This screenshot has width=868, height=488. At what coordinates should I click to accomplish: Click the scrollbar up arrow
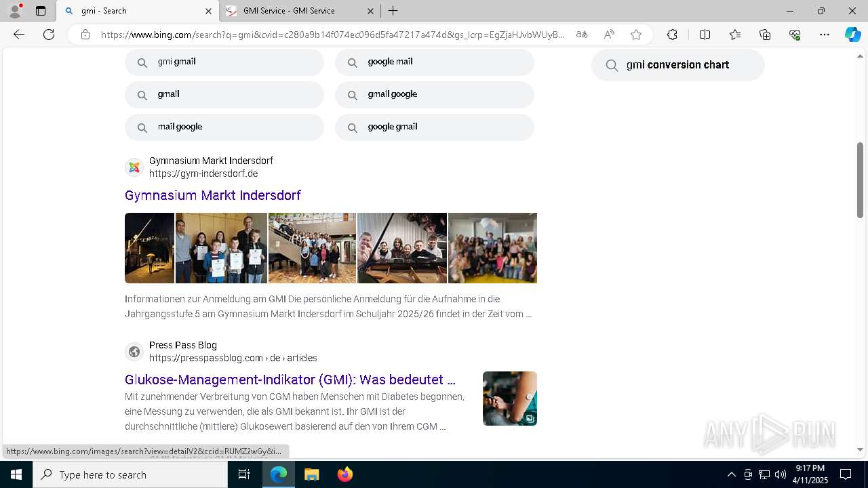[860, 56]
